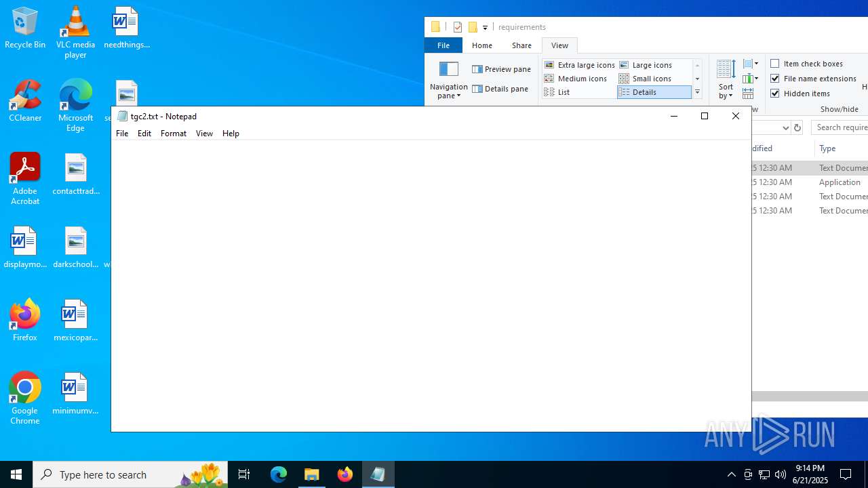
Task: Switch to the Home tab in File Explorer
Action: 482,45
